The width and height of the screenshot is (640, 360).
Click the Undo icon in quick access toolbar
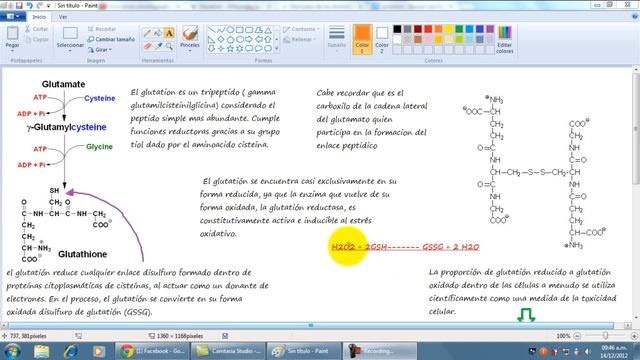click(29, 5)
